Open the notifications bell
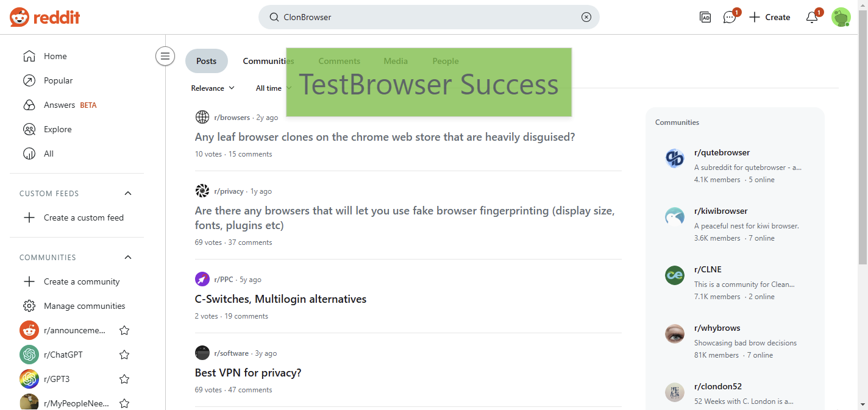Viewport: 868px width, 410px height. pyautogui.click(x=812, y=18)
